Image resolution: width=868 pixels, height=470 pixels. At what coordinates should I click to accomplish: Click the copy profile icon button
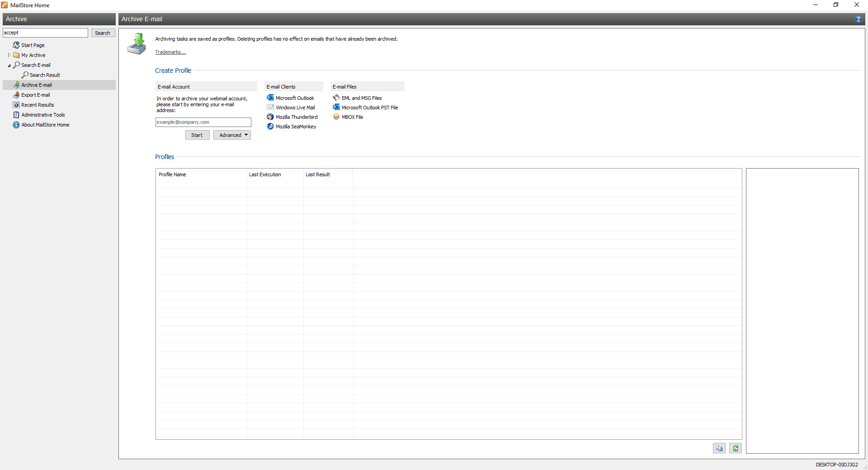tap(719, 448)
